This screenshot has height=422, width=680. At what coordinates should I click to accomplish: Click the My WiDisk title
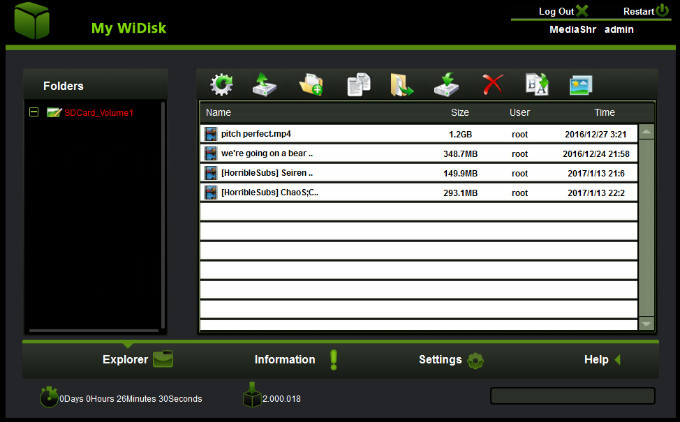click(129, 28)
